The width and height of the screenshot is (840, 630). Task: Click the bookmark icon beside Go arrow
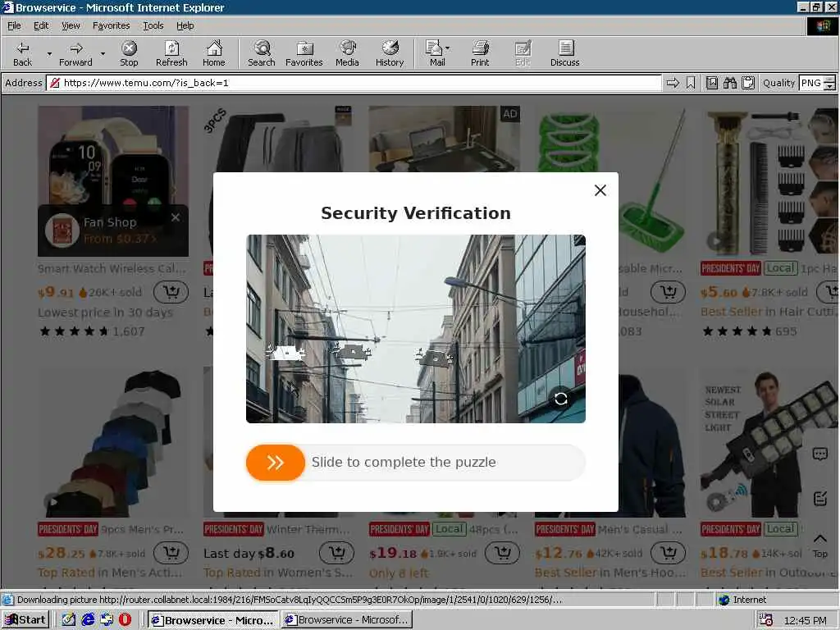pyautogui.click(x=691, y=83)
